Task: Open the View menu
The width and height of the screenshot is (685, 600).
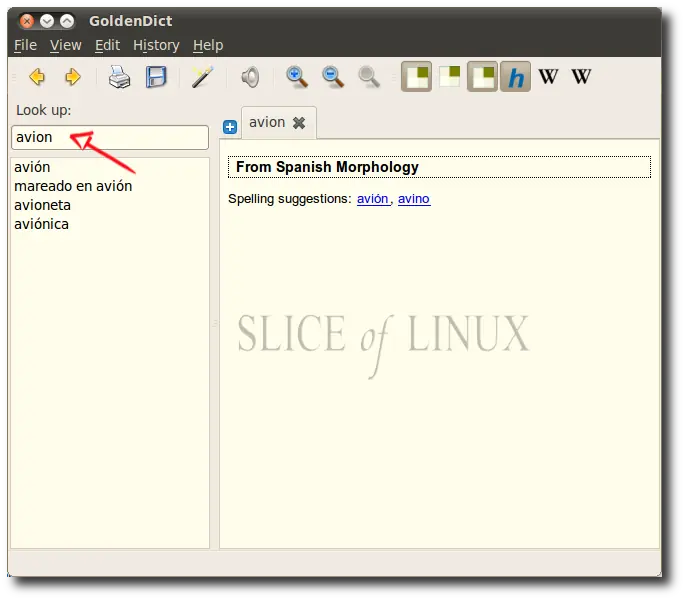Action: click(x=66, y=45)
